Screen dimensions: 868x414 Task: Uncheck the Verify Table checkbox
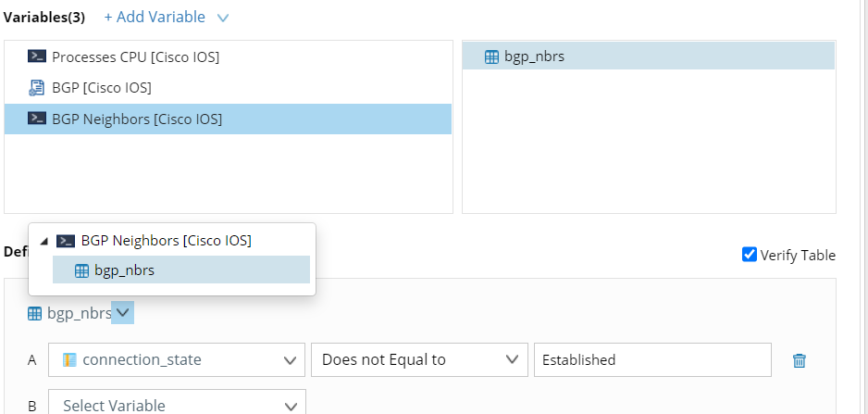click(x=750, y=255)
